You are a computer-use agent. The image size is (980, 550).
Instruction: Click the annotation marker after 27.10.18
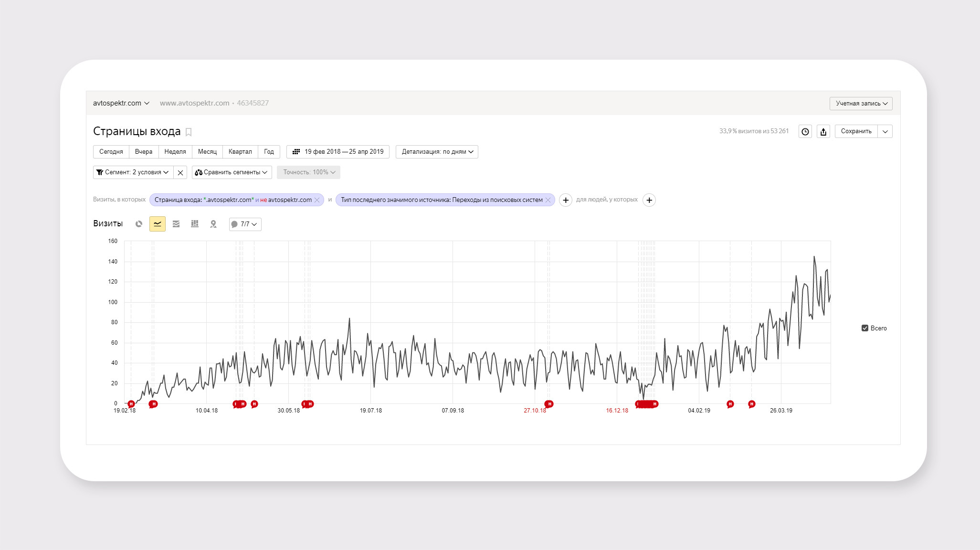[549, 404]
